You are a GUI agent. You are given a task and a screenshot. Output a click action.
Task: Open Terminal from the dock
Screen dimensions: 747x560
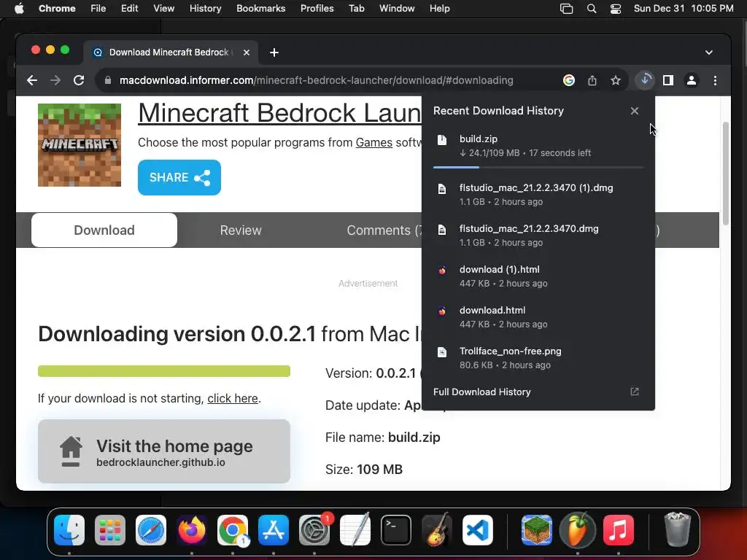(396, 530)
